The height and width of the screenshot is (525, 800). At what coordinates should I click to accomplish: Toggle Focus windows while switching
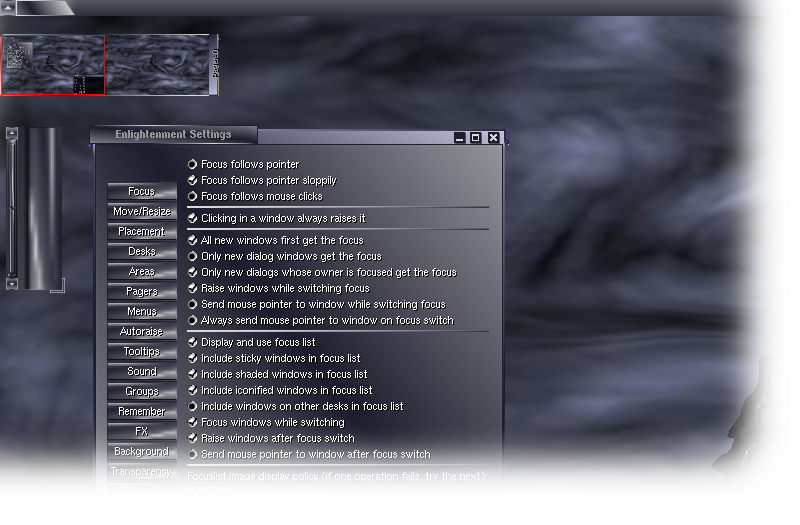click(x=192, y=422)
